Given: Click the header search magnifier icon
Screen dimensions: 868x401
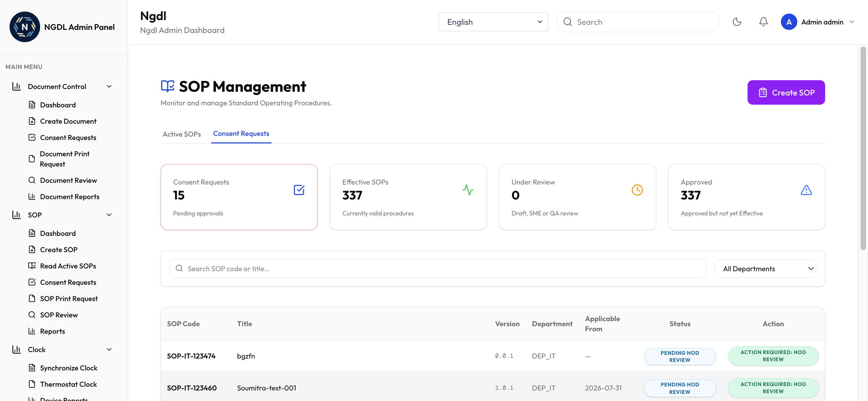Looking at the screenshot, I should (x=567, y=22).
